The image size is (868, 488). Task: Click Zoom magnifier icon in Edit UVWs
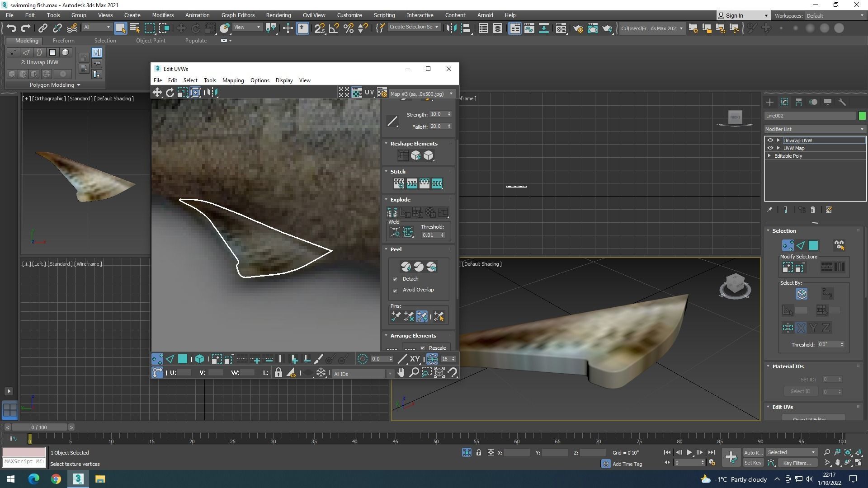[414, 372]
